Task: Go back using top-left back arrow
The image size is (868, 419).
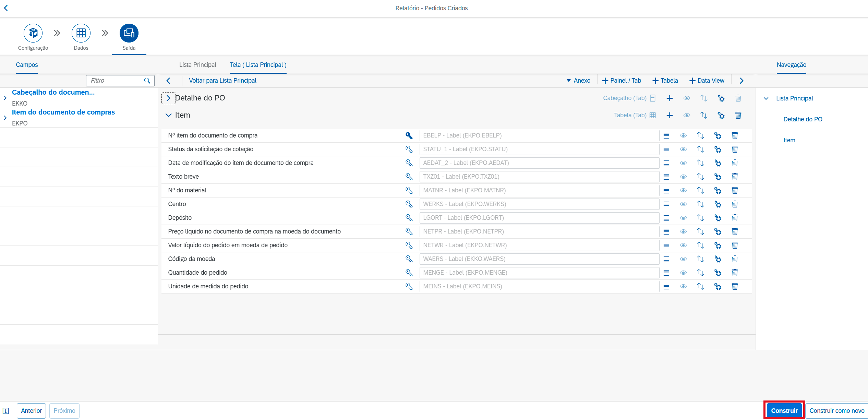Action: (6, 8)
